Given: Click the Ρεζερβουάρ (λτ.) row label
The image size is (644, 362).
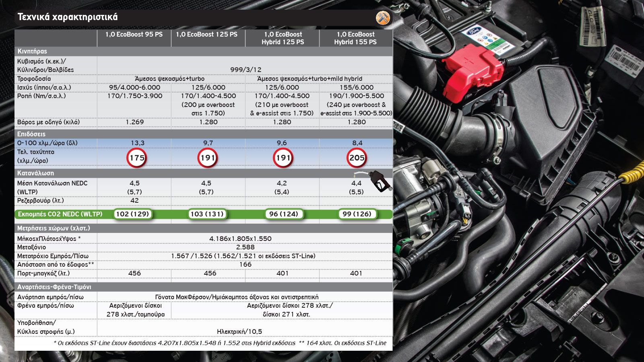Looking at the screenshot, I should pos(40,200).
